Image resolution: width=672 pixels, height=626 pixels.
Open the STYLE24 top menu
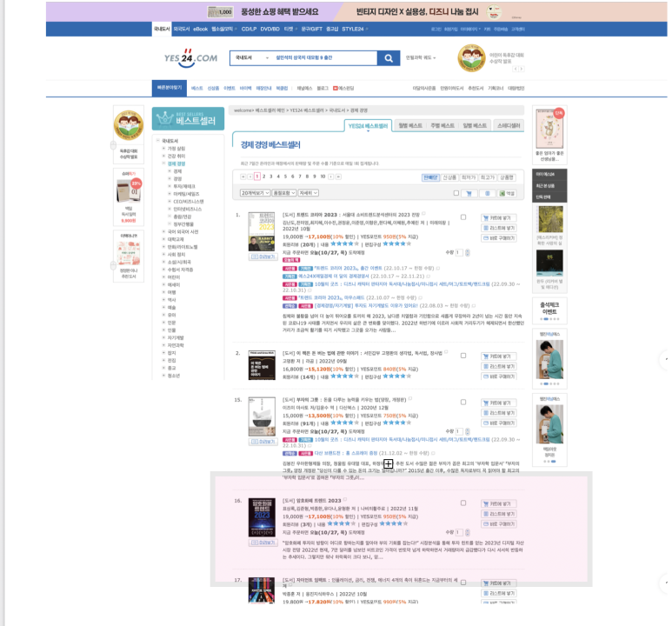click(x=353, y=30)
